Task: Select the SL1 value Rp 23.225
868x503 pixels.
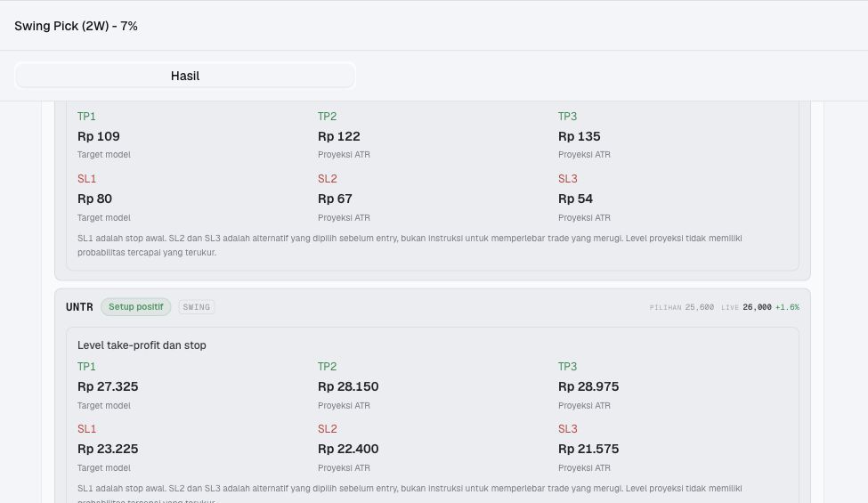Action: 108,449
